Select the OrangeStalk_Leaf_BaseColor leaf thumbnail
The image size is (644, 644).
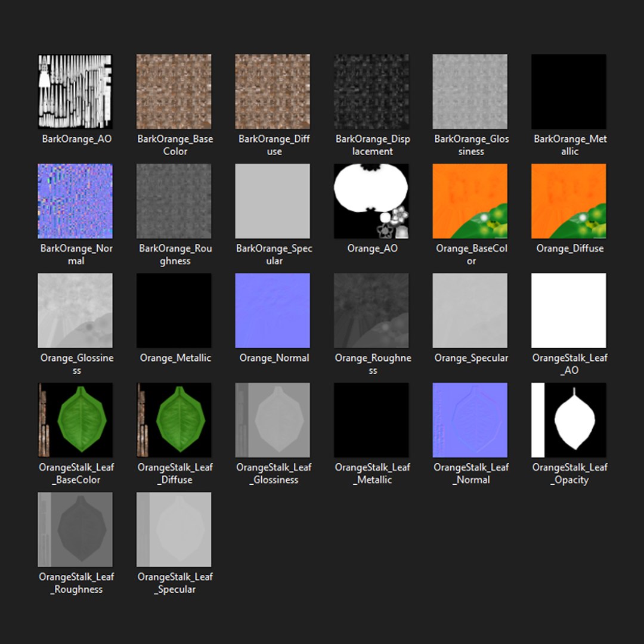(75, 420)
